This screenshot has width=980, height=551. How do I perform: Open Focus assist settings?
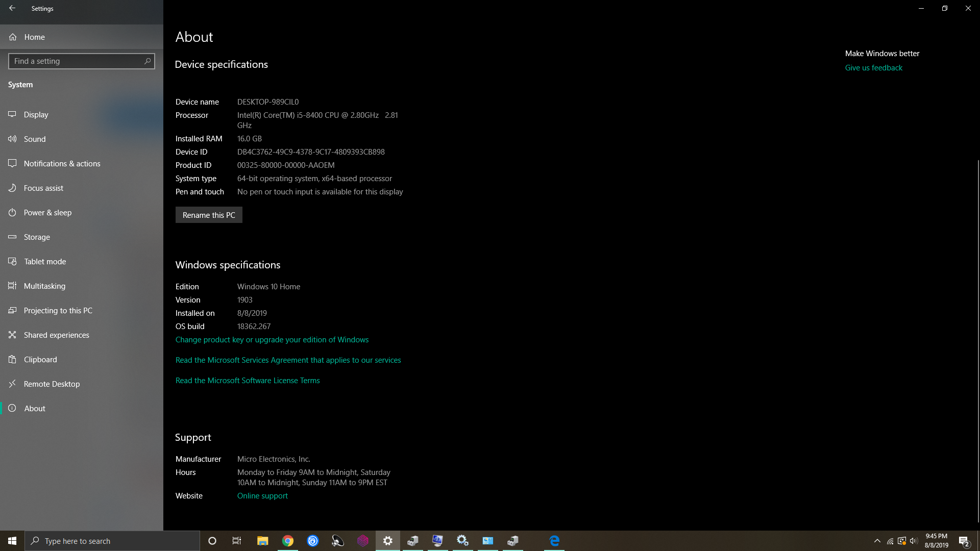[43, 188]
